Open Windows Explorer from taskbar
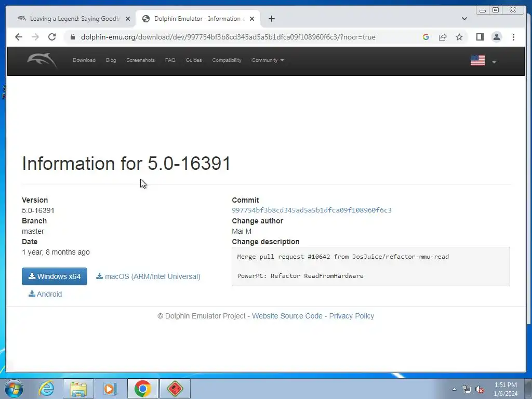The image size is (532, 399). point(78,389)
